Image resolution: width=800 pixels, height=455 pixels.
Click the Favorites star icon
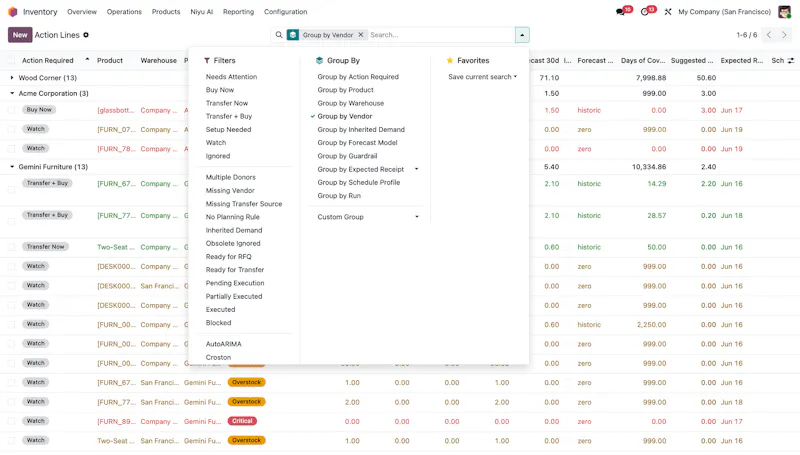[x=449, y=61]
